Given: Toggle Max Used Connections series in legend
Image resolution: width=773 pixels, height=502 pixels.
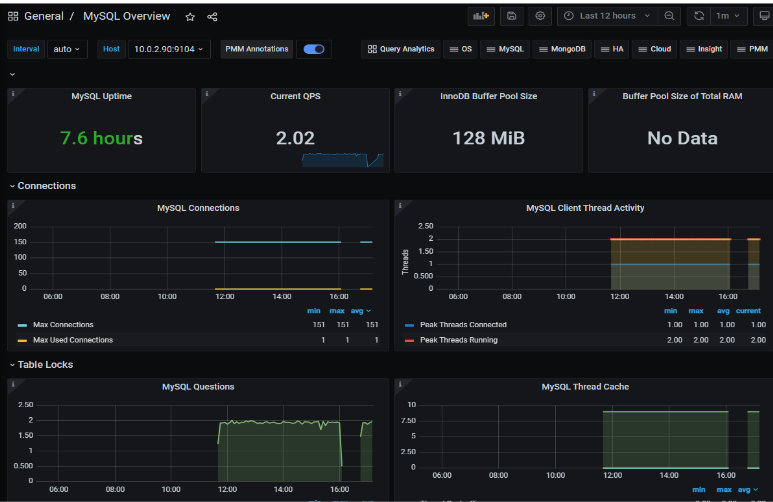Looking at the screenshot, I should click(x=73, y=340).
